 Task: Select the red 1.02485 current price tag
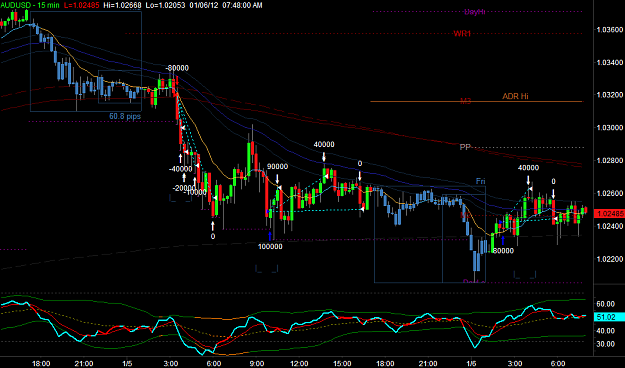pos(609,214)
